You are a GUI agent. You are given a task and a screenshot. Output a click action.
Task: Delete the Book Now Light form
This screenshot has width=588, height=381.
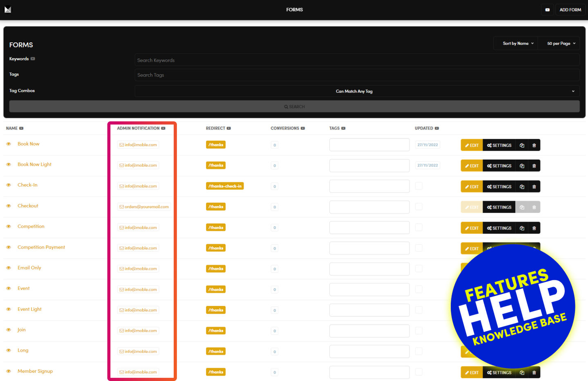click(534, 166)
